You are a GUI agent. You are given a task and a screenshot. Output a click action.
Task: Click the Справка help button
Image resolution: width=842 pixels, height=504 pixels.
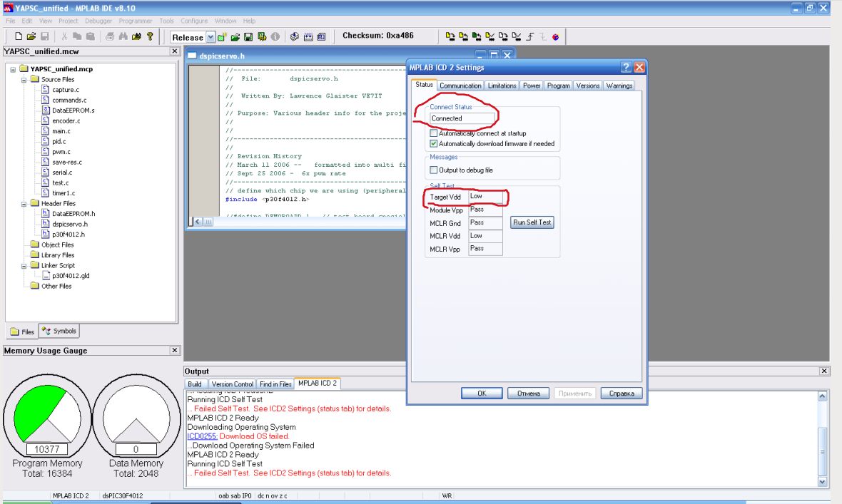[622, 394]
